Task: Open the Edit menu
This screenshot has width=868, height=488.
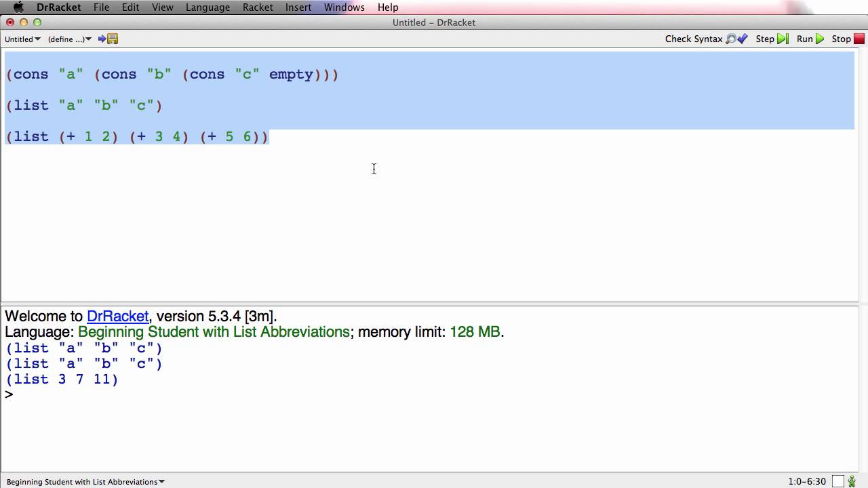Action: [130, 7]
